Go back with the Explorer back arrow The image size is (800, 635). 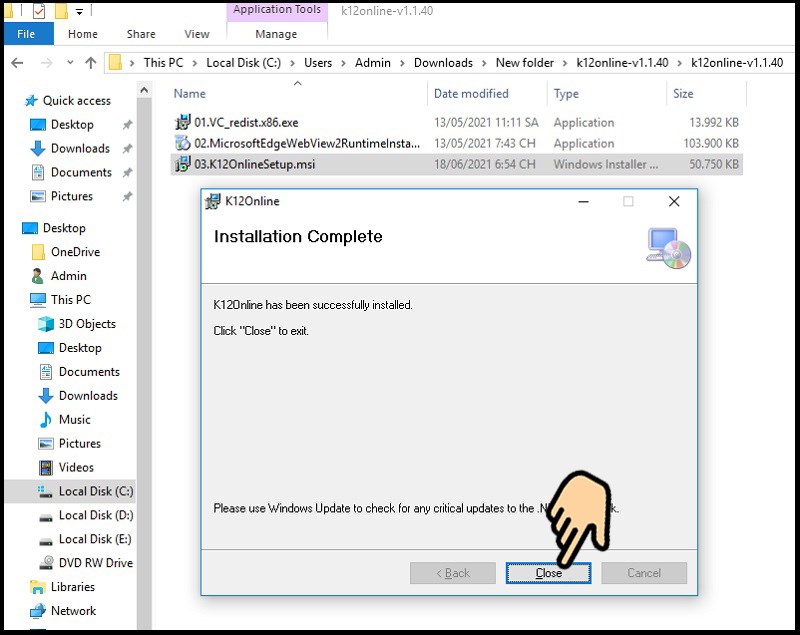(x=17, y=63)
